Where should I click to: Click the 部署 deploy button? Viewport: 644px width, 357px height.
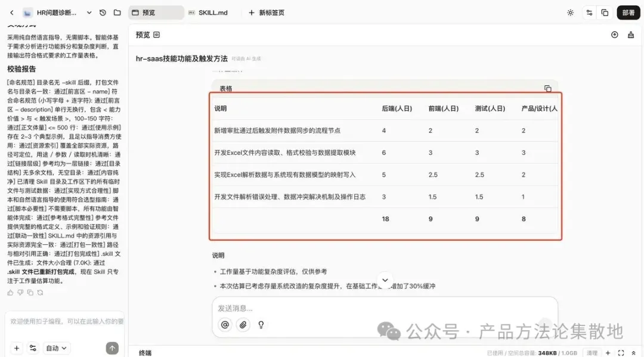pyautogui.click(x=628, y=12)
